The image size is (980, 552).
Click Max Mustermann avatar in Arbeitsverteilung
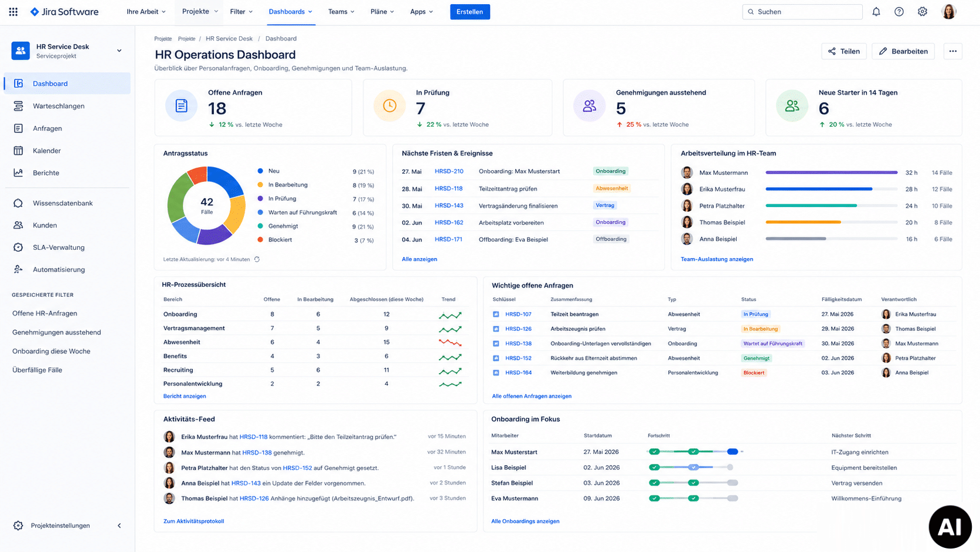(x=687, y=172)
